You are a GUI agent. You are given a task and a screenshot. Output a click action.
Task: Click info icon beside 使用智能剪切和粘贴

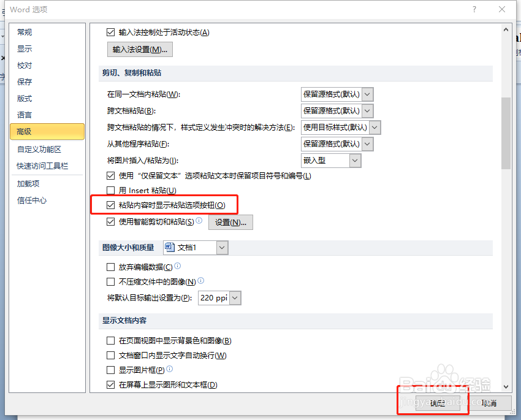(199, 220)
